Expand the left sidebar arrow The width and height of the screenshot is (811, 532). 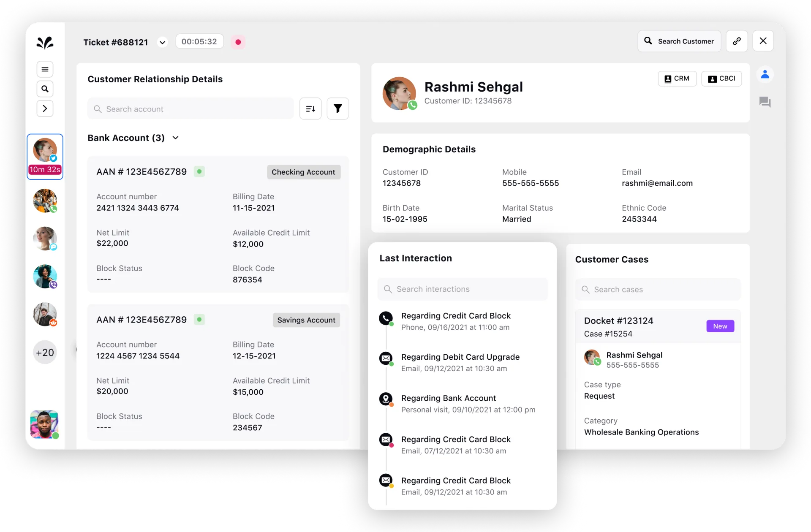click(45, 109)
